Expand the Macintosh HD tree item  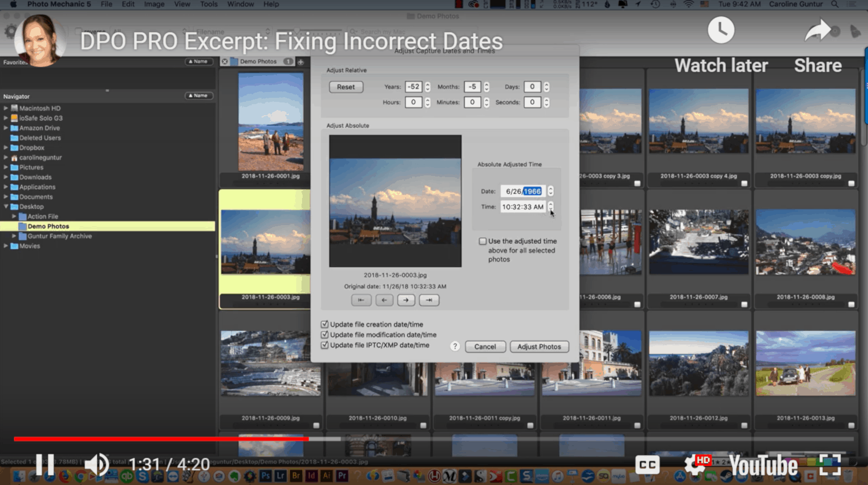[6, 108]
